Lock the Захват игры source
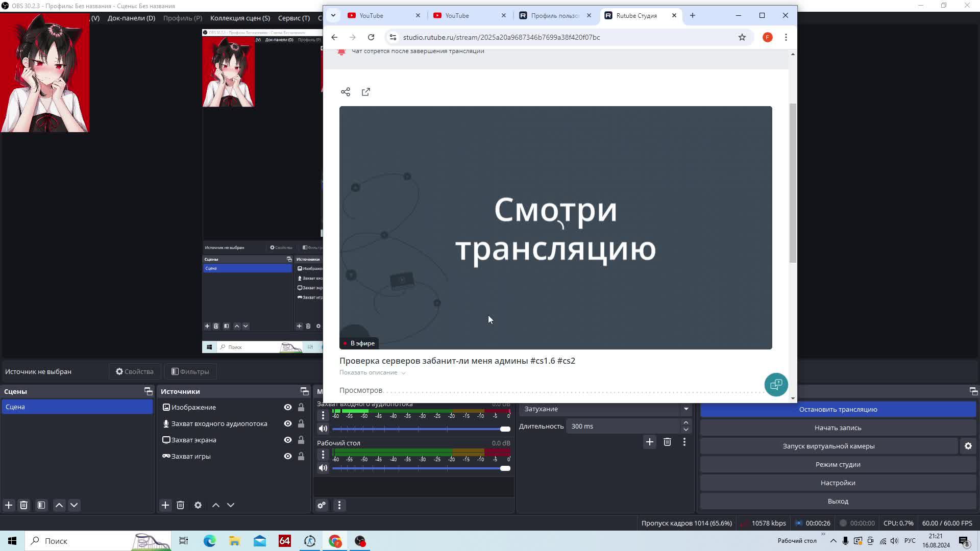This screenshot has width=980, height=551. point(301,456)
